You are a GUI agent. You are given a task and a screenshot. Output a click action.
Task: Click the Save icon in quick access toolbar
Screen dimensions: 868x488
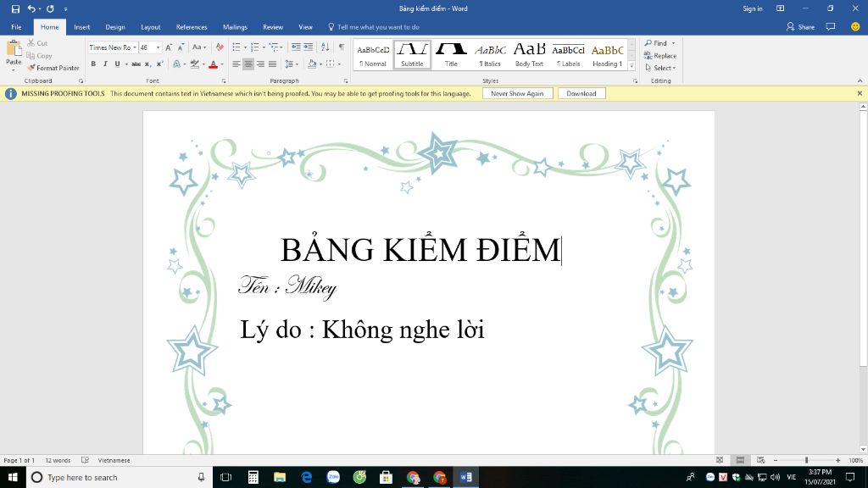tap(15, 8)
